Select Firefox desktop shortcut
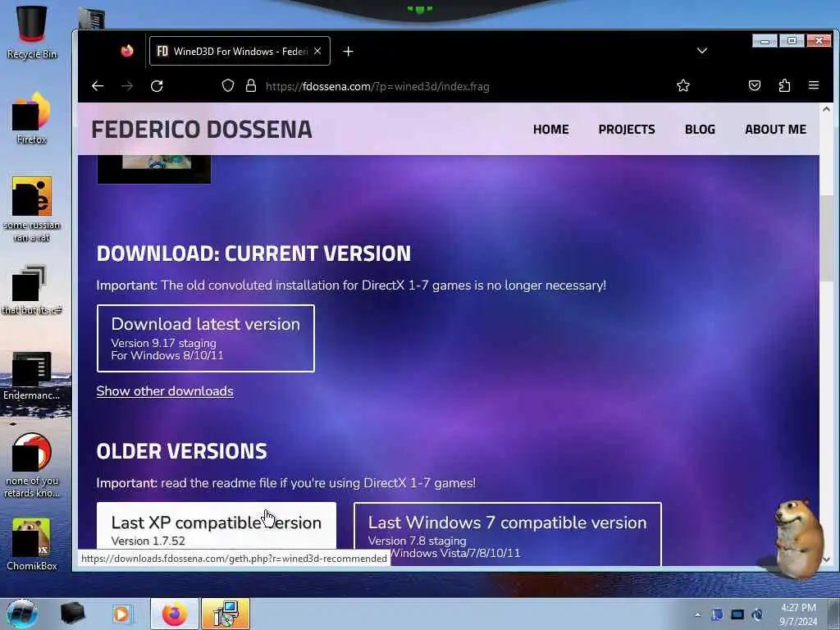This screenshot has height=630, width=840. pos(32,118)
